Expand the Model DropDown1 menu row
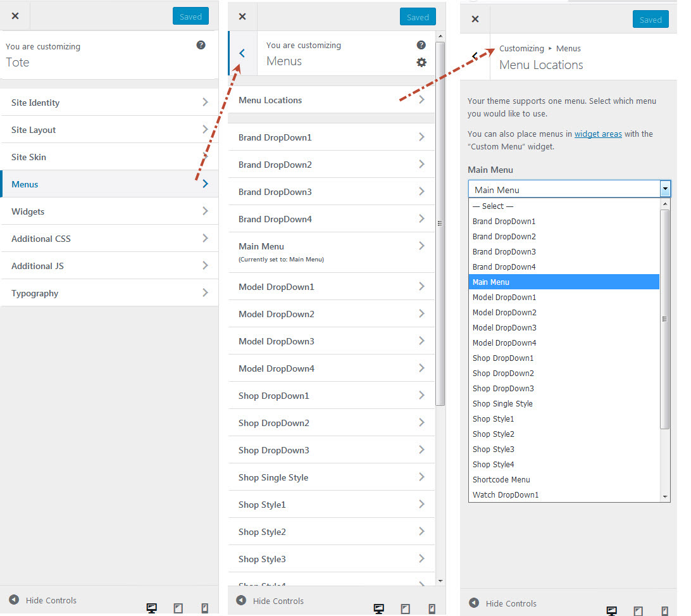The image size is (691, 616). (332, 287)
